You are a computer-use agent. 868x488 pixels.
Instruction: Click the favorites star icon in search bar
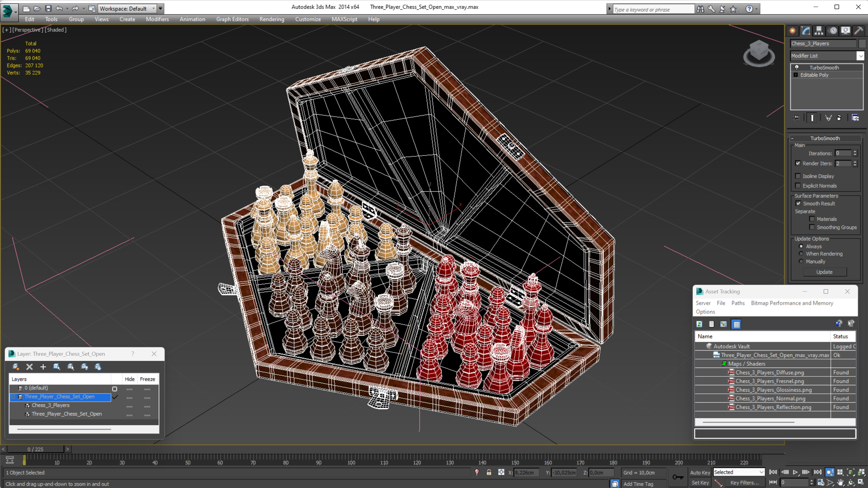(x=733, y=9)
